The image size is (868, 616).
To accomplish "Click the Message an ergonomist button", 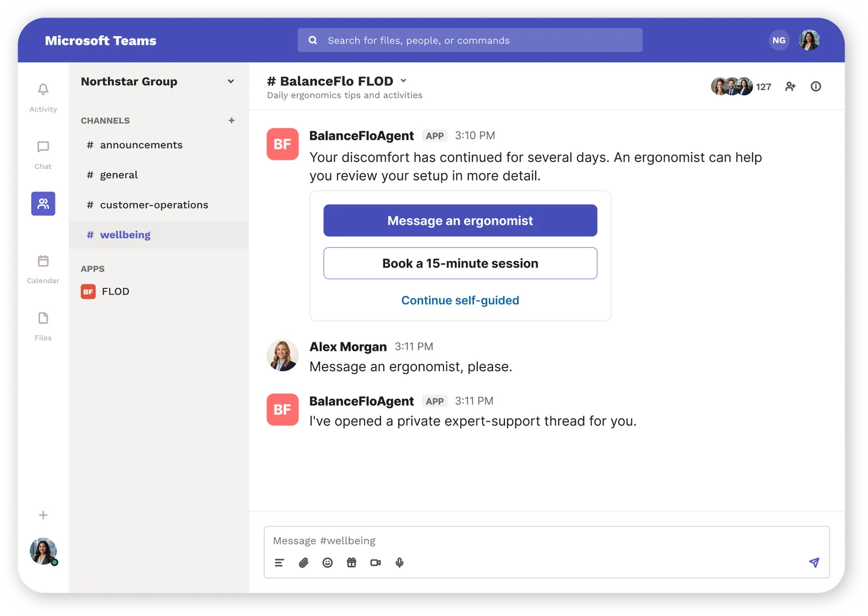I will coord(460,221).
